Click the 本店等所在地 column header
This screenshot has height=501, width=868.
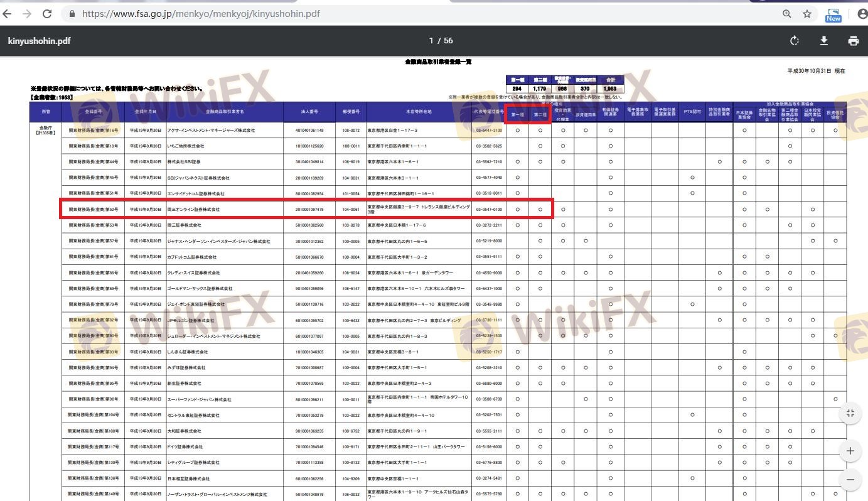coord(419,112)
